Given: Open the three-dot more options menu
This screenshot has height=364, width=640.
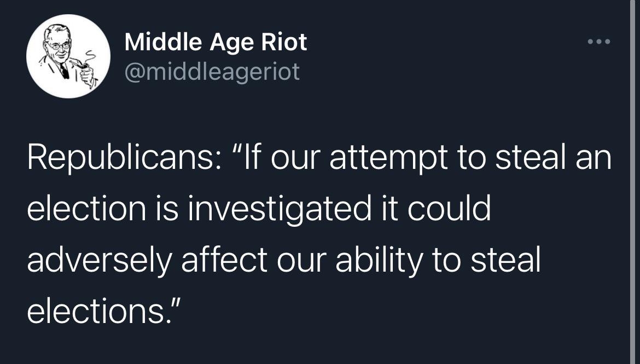Looking at the screenshot, I should coord(599,42).
